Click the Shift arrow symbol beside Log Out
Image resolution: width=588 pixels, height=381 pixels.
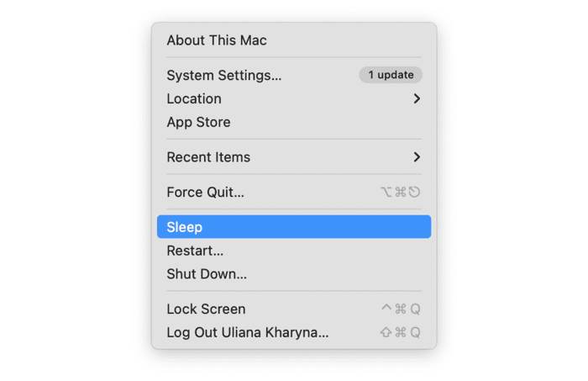pos(386,332)
